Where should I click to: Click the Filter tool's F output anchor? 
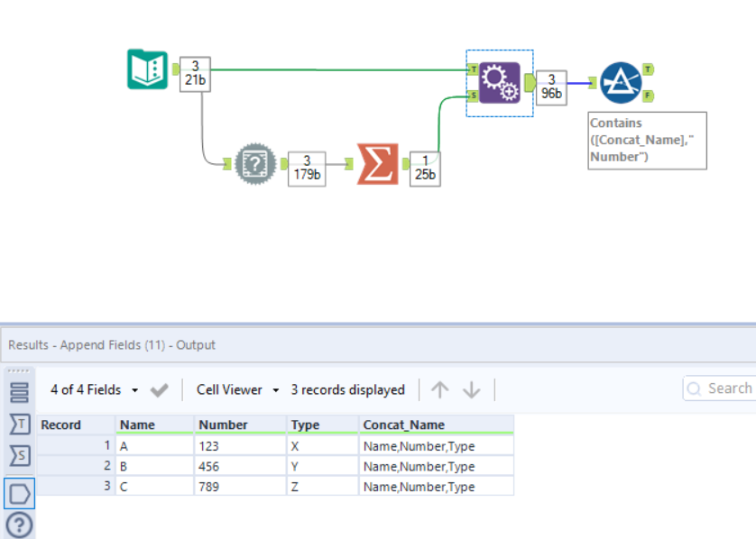[649, 95]
